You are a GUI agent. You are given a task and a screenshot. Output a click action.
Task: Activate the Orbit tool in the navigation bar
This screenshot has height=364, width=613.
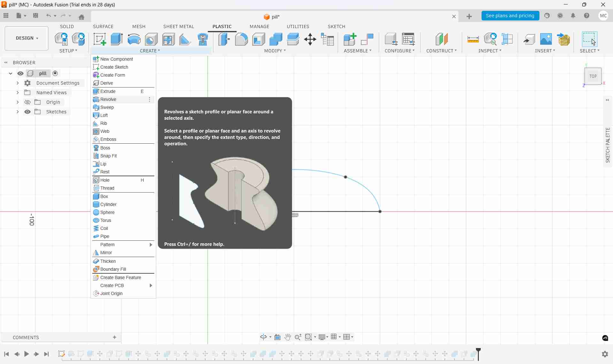(264, 337)
